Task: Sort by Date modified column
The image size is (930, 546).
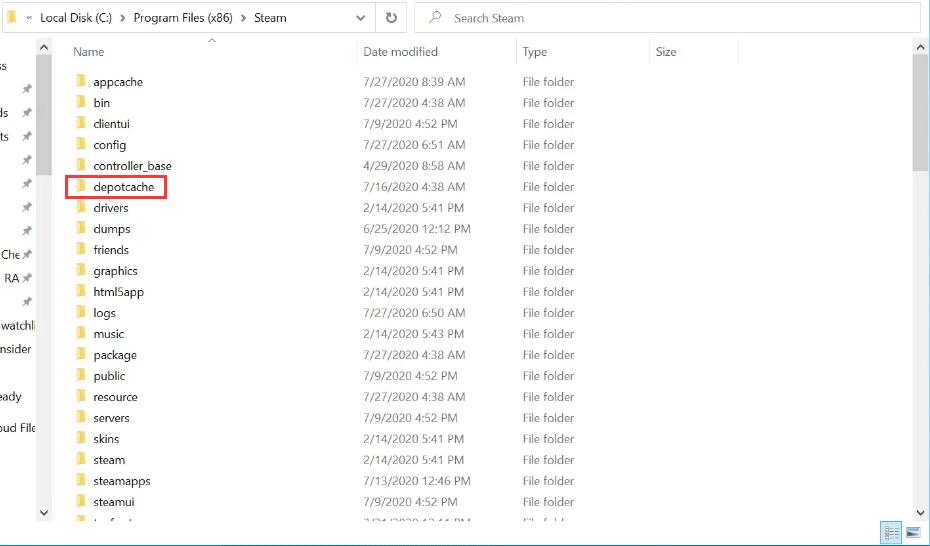Action: (400, 52)
